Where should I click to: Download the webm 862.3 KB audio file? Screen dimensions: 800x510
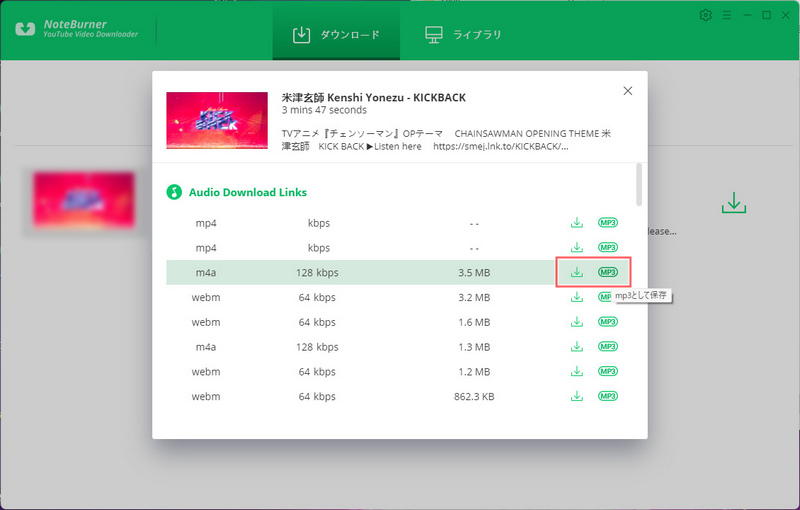577,396
